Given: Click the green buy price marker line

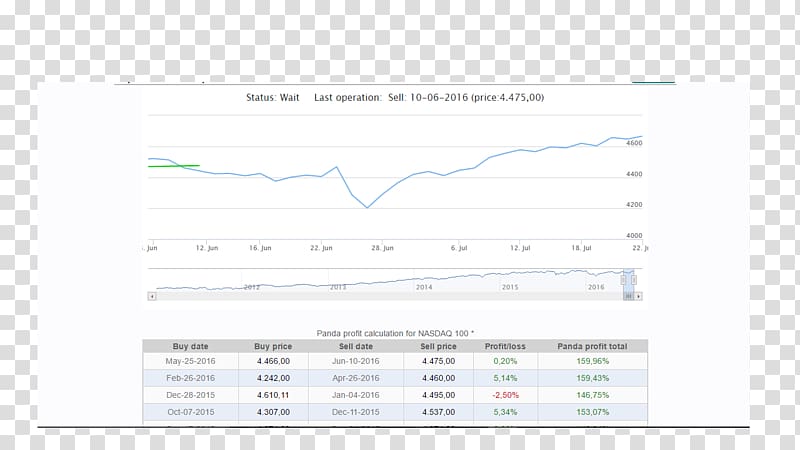Looking at the screenshot, I should [x=174, y=166].
